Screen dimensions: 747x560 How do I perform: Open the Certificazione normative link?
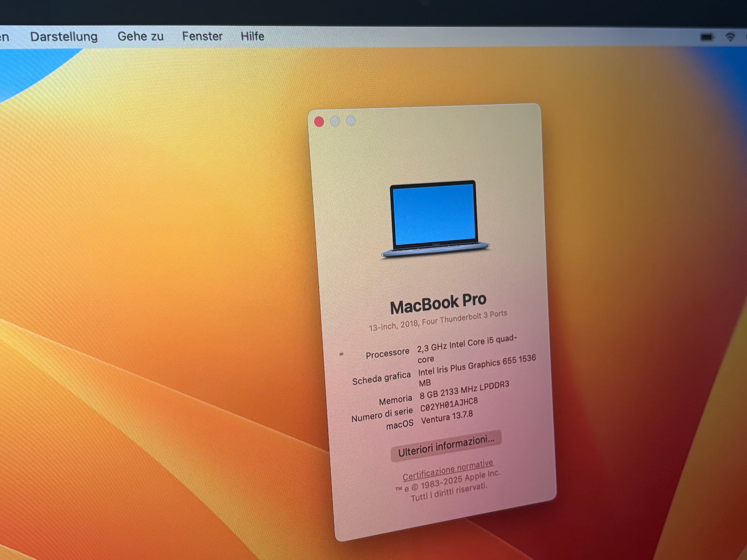click(x=448, y=469)
